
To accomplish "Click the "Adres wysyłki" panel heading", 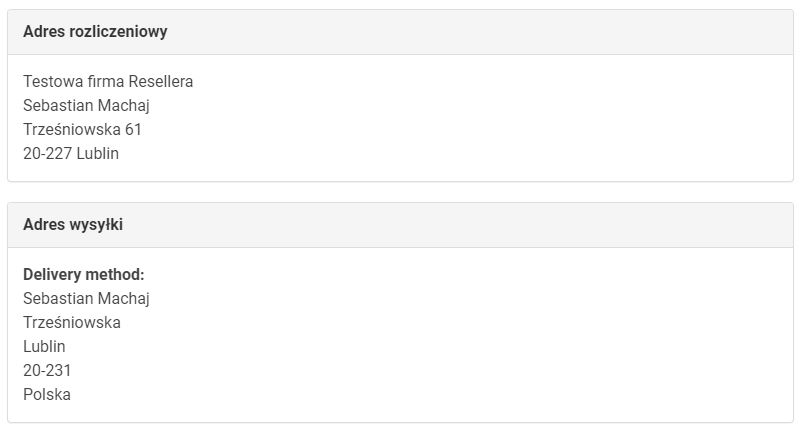I will click(x=73, y=225).
